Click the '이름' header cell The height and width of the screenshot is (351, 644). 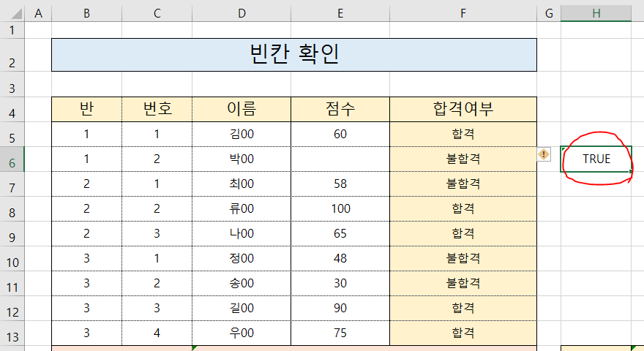click(x=241, y=109)
